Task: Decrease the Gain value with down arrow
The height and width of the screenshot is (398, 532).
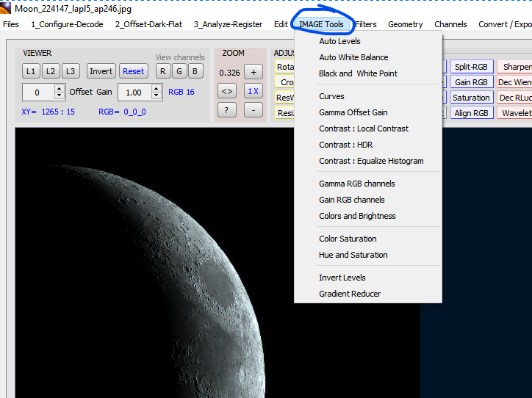Action: [156, 95]
